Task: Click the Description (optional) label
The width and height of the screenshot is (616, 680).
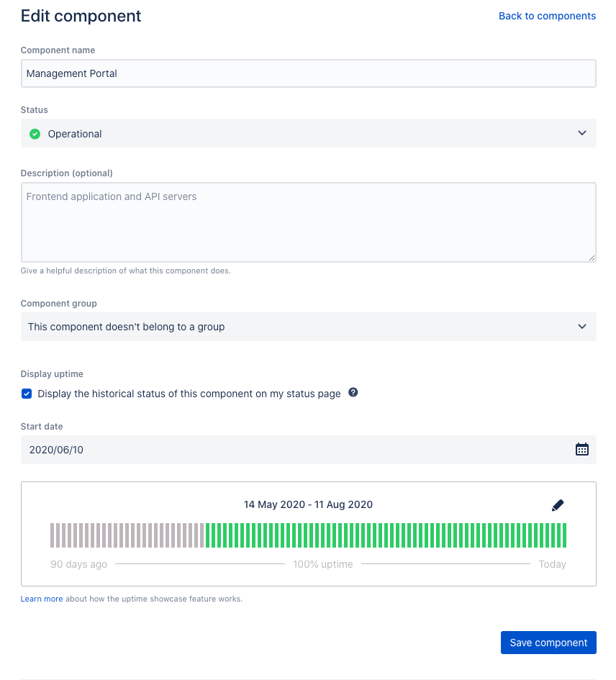Action: pos(67,173)
